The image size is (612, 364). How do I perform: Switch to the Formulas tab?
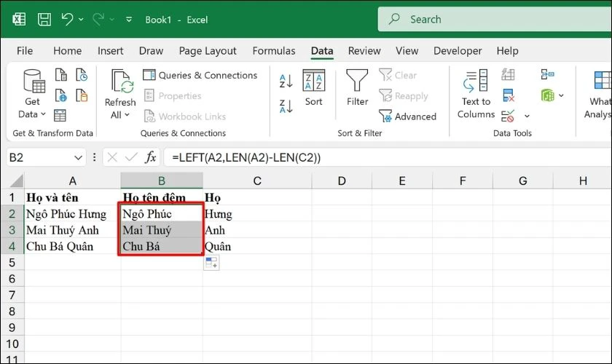pos(274,51)
